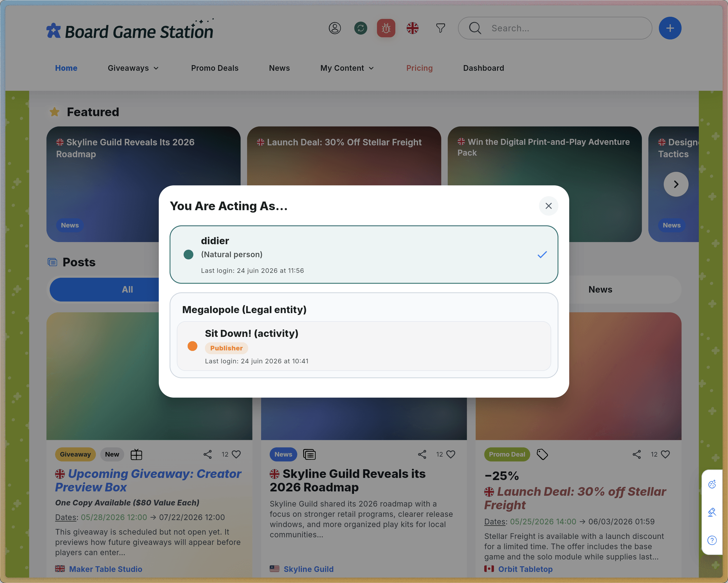Share the Skyline Guild Roadmap post
Screen dimensions: 728x583
click(x=422, y=454)
